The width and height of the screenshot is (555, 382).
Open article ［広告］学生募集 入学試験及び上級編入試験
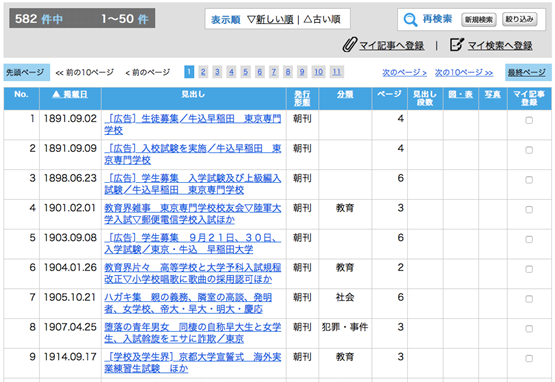point(193,184)
